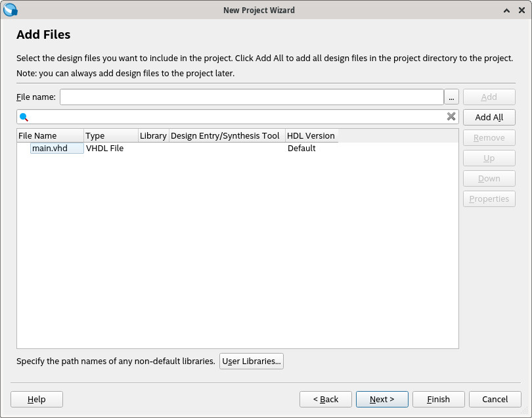Click the Remove button

(489, 137)
